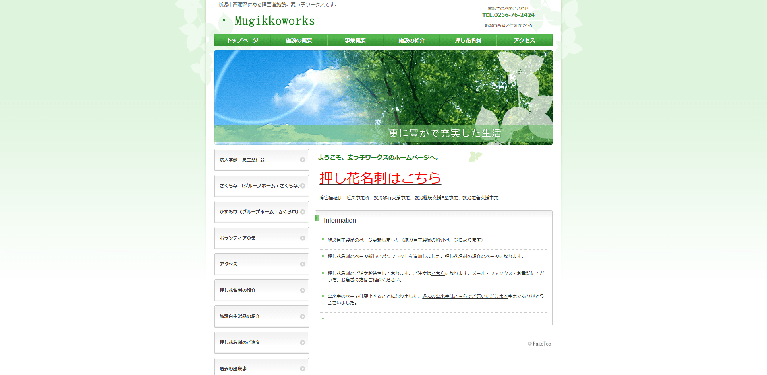The image size is (767, 375).
Task: Click the arrow icon on side menu アクセス
Action: click(302, 265)
